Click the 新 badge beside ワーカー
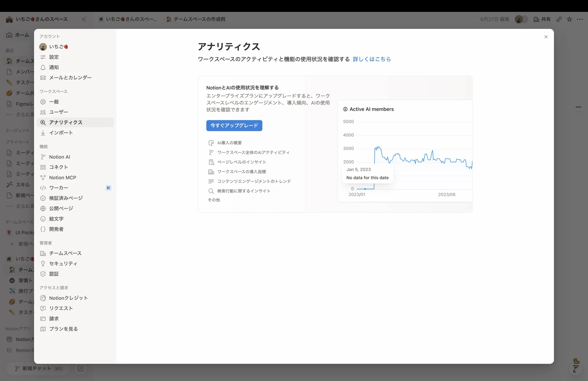This screenshot has width=588, height=381. point(108,188)
